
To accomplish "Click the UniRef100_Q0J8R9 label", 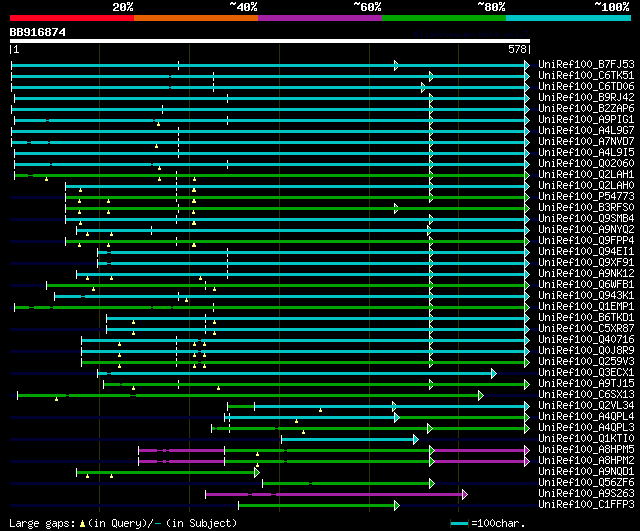I will 586,351.
